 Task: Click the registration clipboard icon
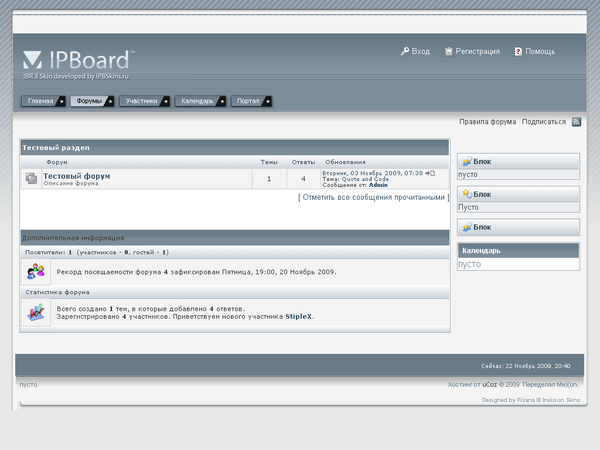point(449,51)
